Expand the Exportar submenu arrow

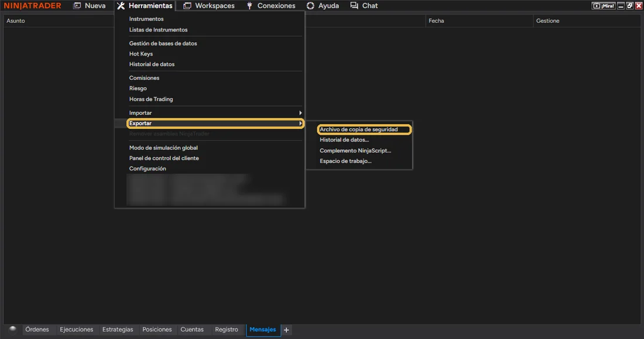300,124
